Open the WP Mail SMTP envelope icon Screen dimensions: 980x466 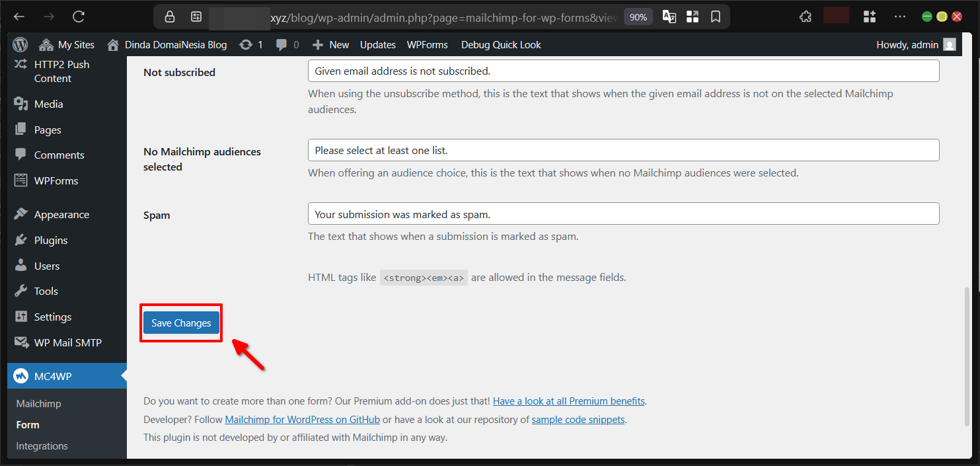[22, 342]
